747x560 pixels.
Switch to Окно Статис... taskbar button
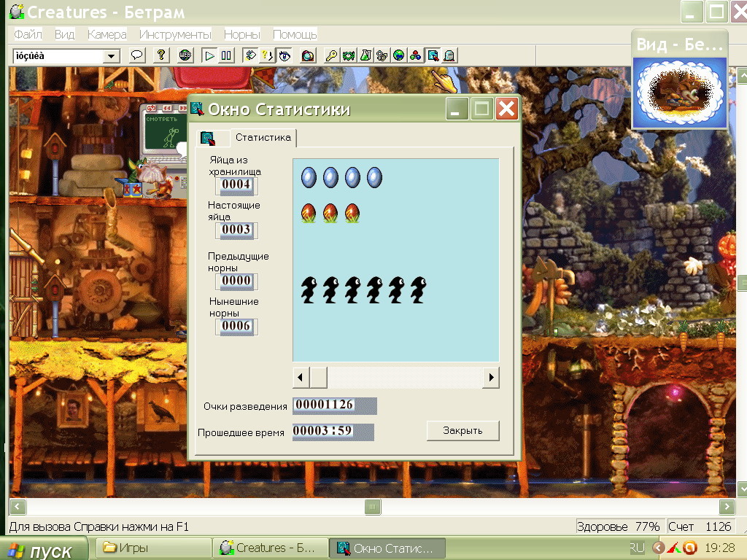coord(387,548)
